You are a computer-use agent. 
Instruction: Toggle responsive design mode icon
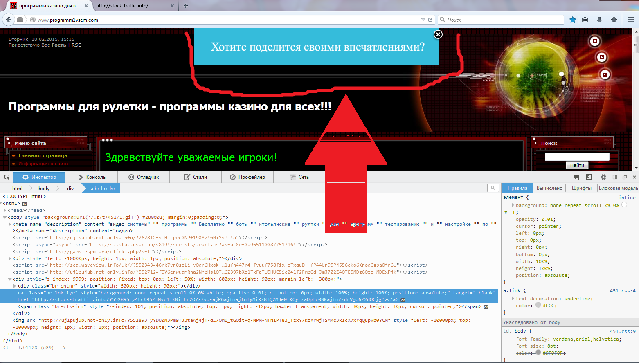pyautogui.click(x=589, y=177)
